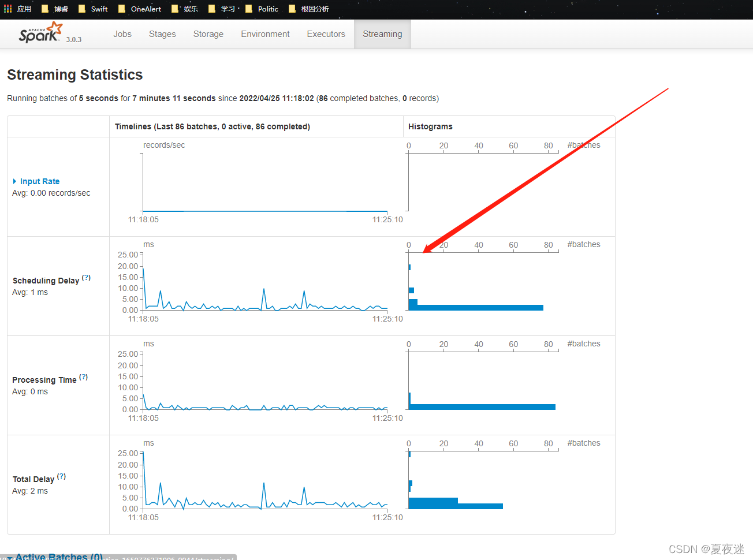
Task: Click the Spark version 3.0.3 label
Action: coord(74,40)
